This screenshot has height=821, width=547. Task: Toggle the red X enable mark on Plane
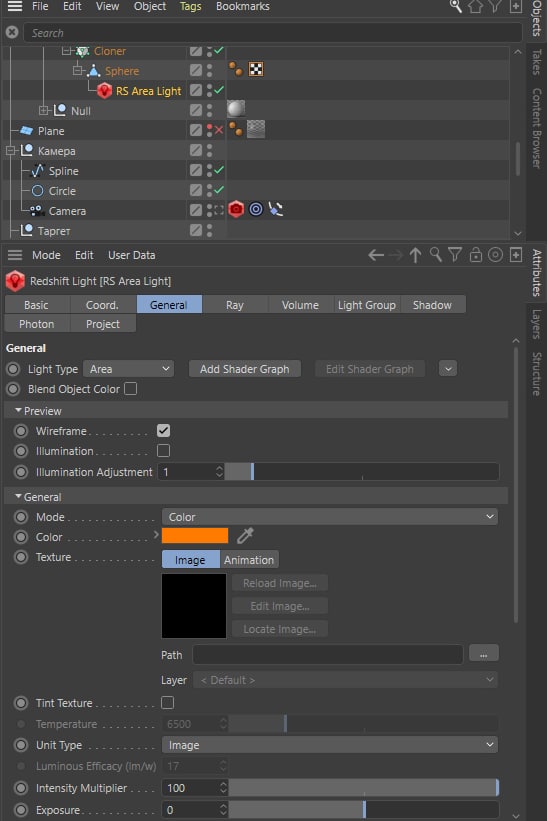point(219,130)
